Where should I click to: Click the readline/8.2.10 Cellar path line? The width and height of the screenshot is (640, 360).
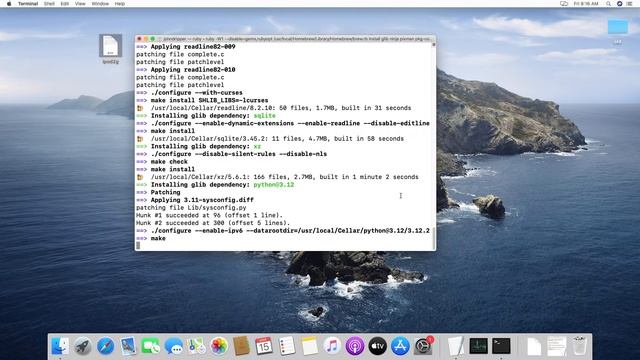tap(274, 108)
